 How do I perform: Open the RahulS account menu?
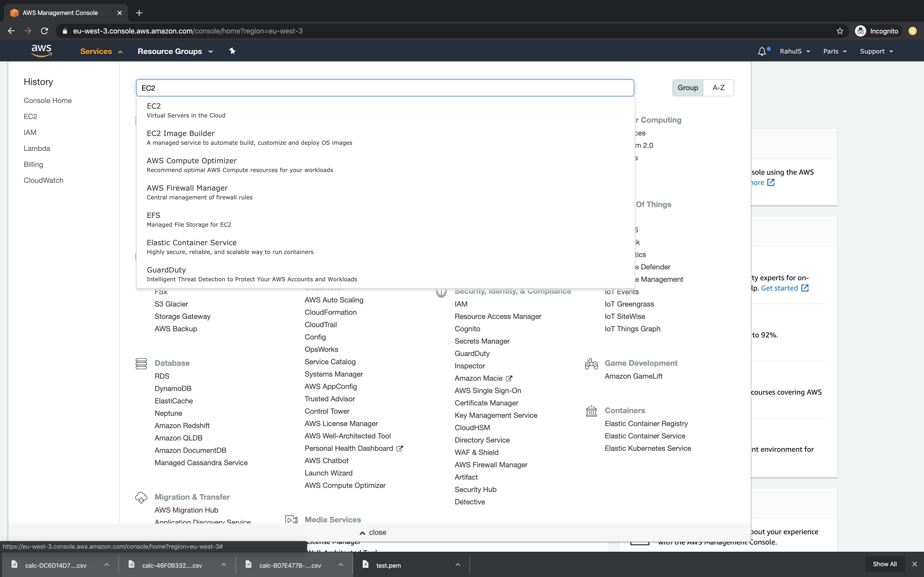795,52
